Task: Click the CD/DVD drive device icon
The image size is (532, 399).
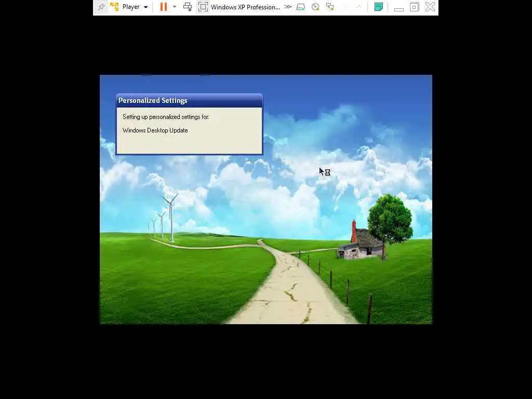Action: coord(315,7)
